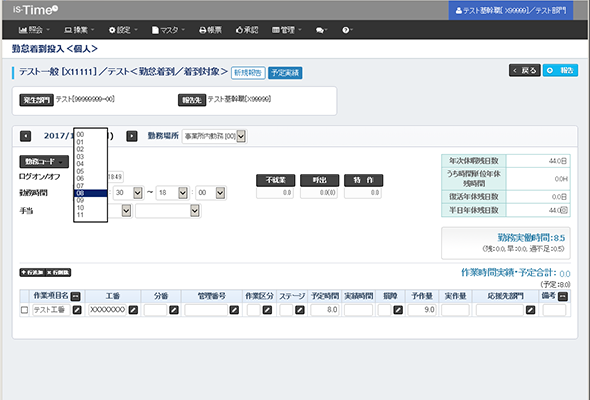Click the value field under 呼出
Image resolution: width=590 pixels, height=400 pixels.
(x=319, y=193)
